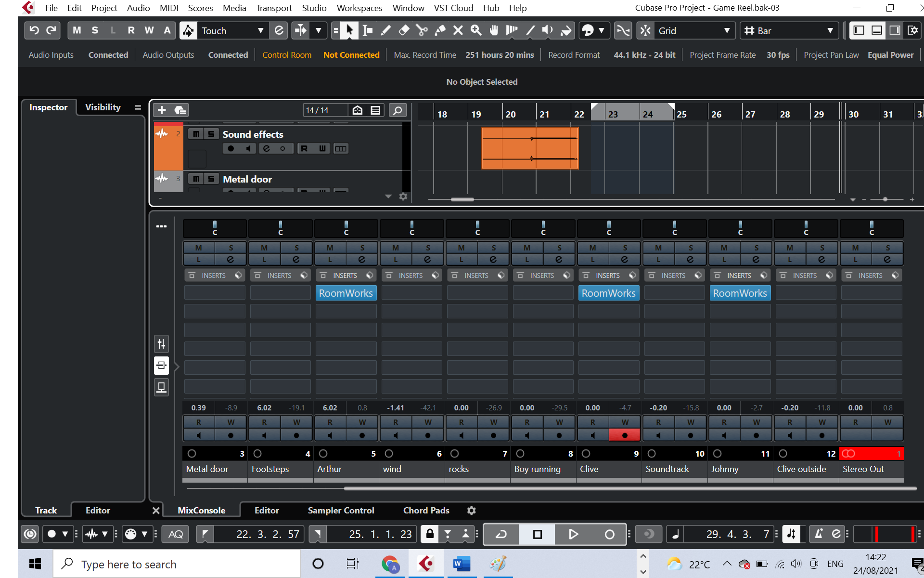Click the Add Track plus icon above the track list

tap(162, 110)
